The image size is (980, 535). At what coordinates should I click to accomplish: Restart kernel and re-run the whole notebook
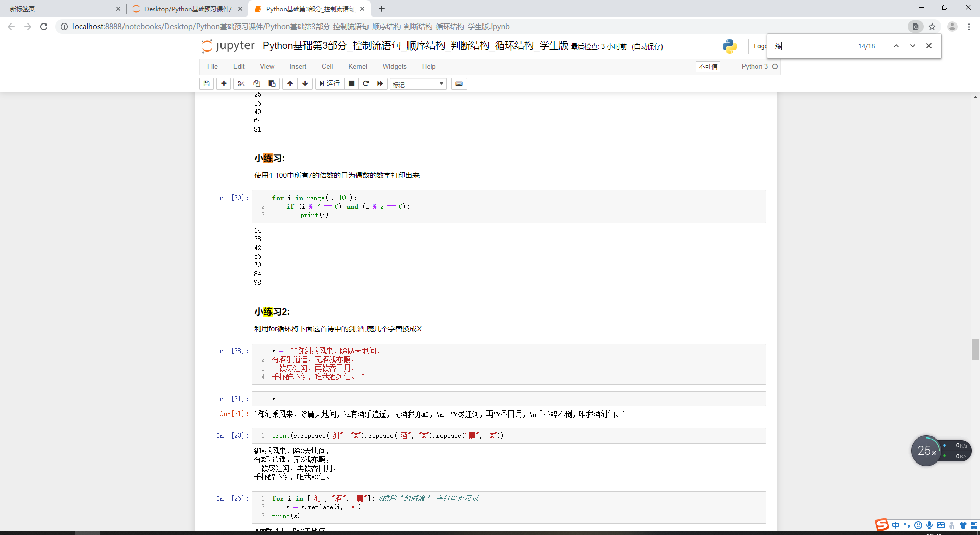pyautogui.click(x=380, y=84)
